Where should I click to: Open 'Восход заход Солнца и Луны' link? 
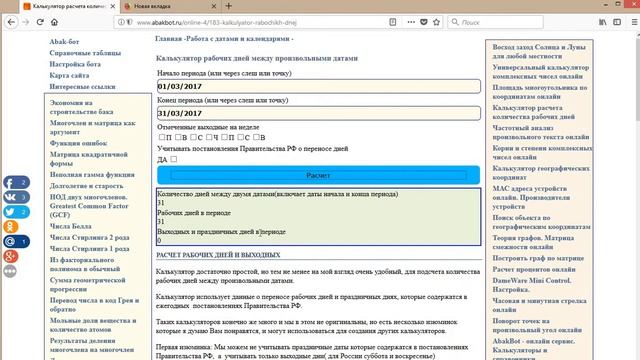click(539, 51)
